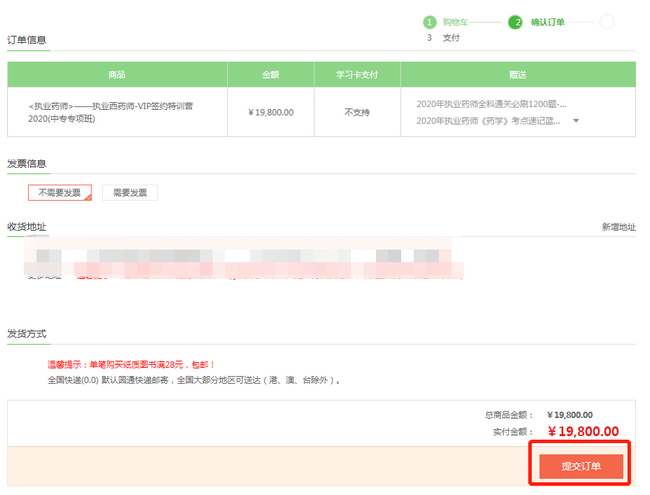Click the 支付 step label
Viewport: 650px width, 495px height.
(451, 37)
